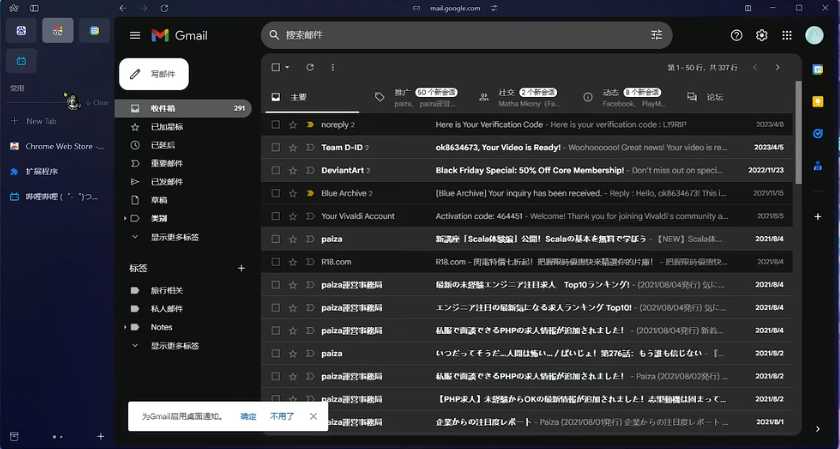Add a new label with plus icon

click(x=241, y=268)
